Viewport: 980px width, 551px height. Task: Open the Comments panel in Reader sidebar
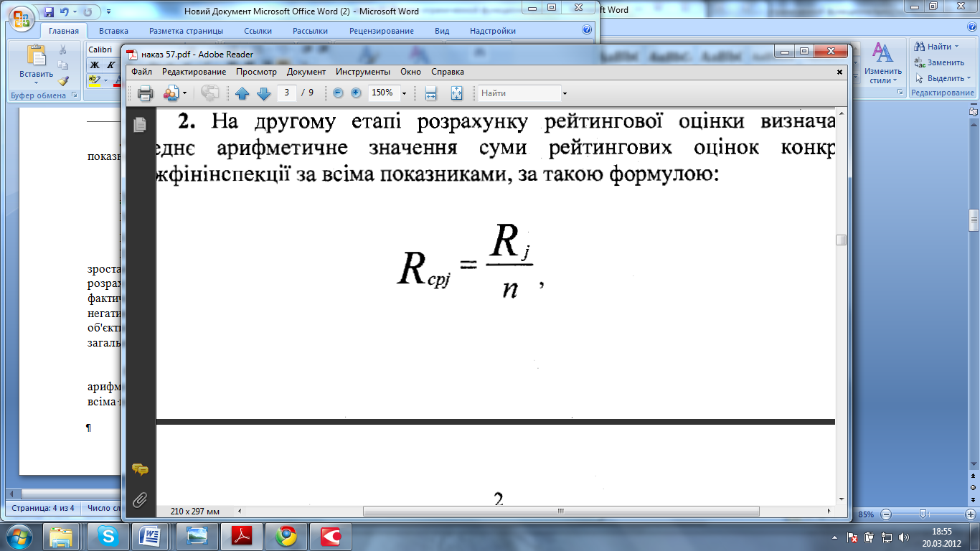140,470
